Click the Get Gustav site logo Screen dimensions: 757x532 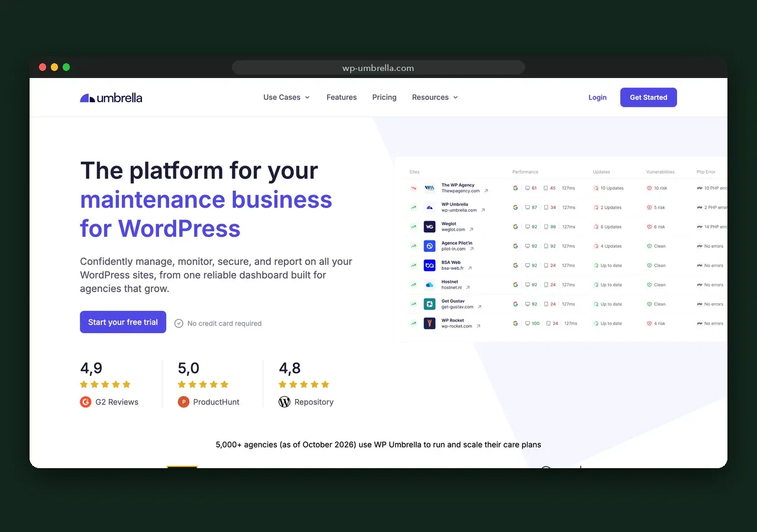(x=429, y=304)
